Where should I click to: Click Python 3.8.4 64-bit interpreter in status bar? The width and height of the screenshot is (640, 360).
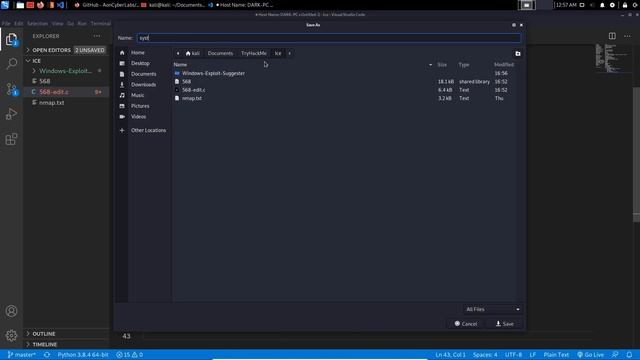click(x=83, y=355)
